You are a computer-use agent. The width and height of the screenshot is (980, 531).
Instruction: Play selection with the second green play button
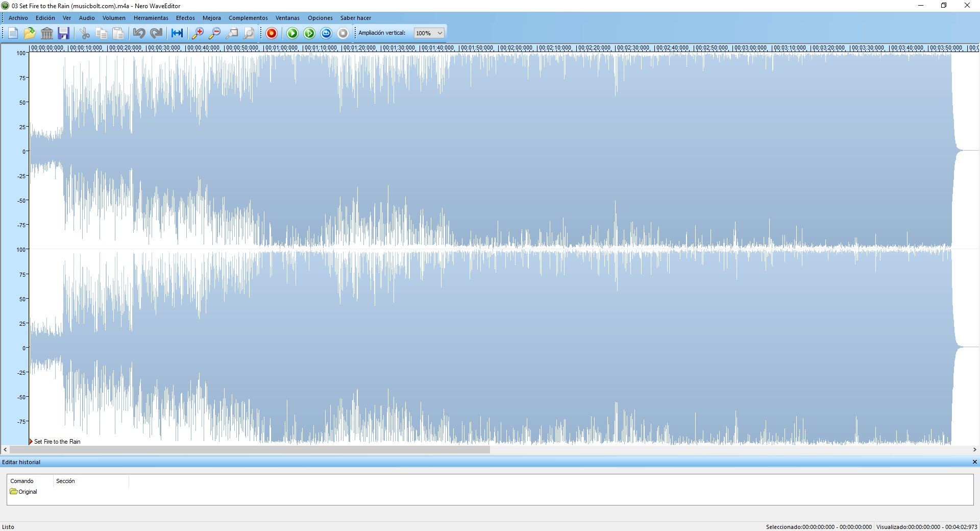tap(309, 33)
